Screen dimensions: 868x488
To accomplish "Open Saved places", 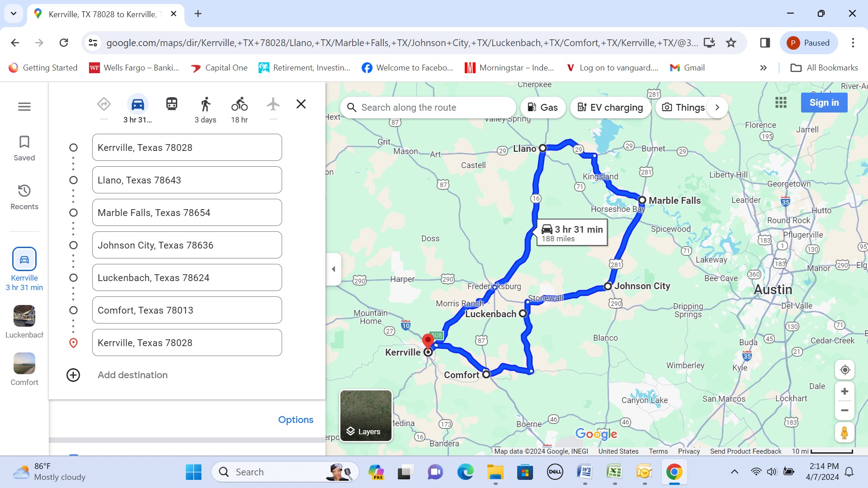I will [x=24, y=148].
